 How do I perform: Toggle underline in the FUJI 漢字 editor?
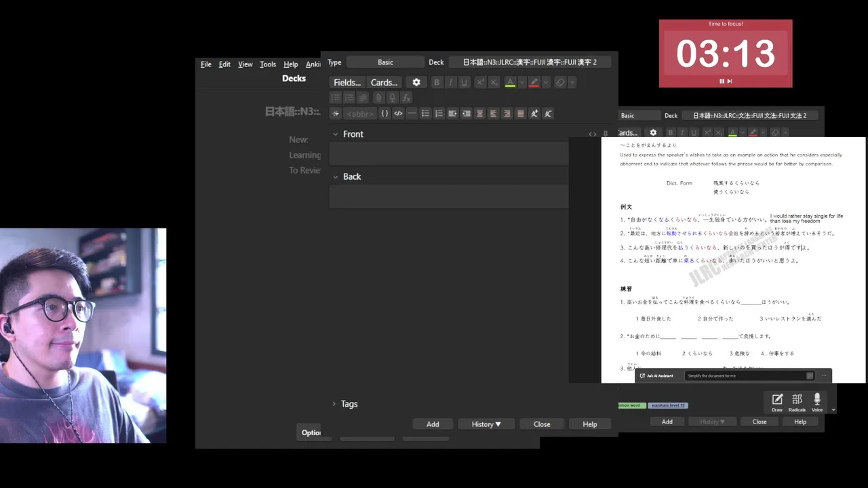[464, 82]
